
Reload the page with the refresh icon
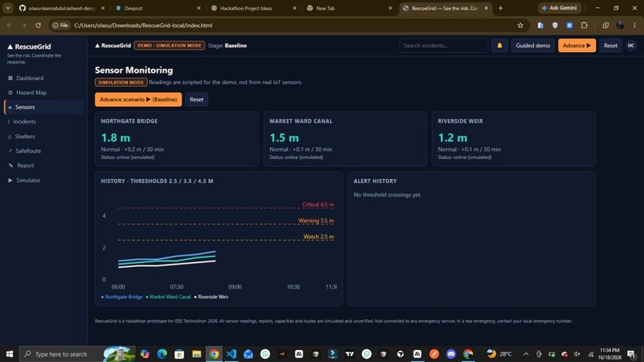pyautogui.click(x=38, y=26)
